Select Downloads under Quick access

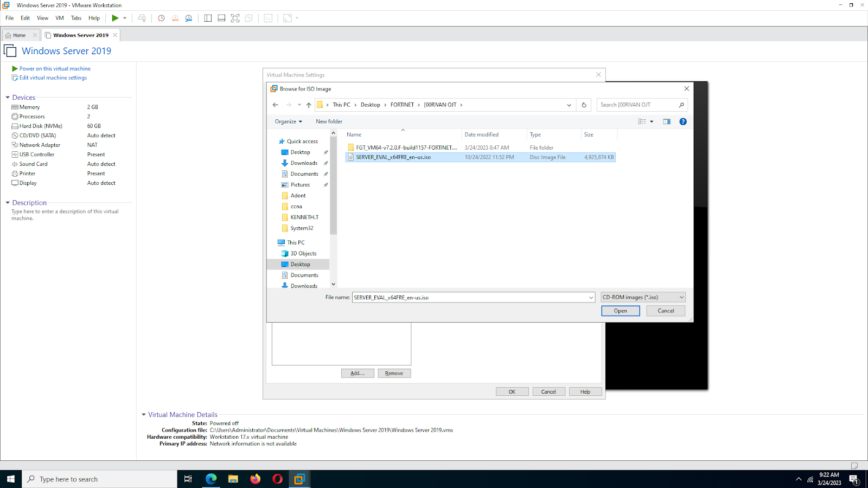coord(304,163)
